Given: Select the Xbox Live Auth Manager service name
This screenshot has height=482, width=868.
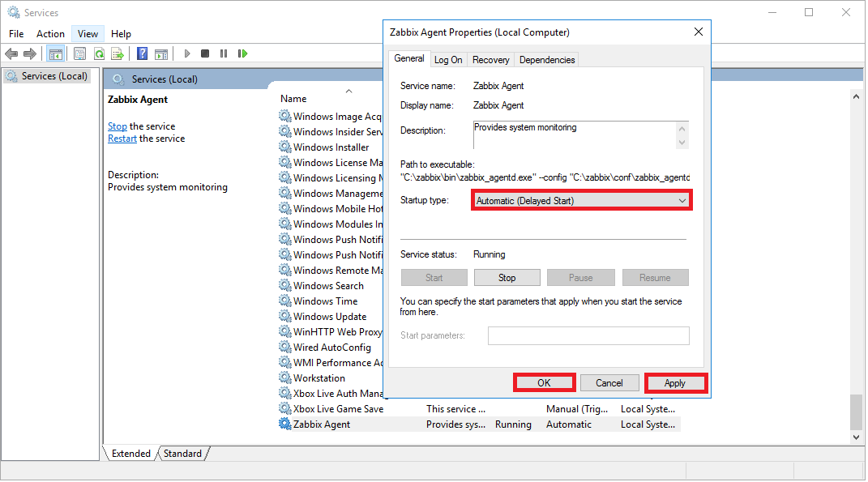Looking at the screenshot, I should [338, 393].
